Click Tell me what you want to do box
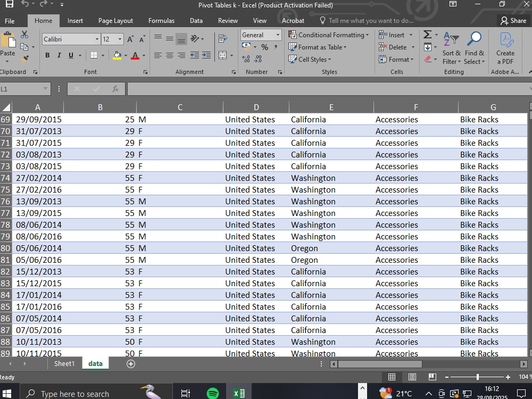The image size is (532, 399). pyautogui.click(x=367, y=21)
